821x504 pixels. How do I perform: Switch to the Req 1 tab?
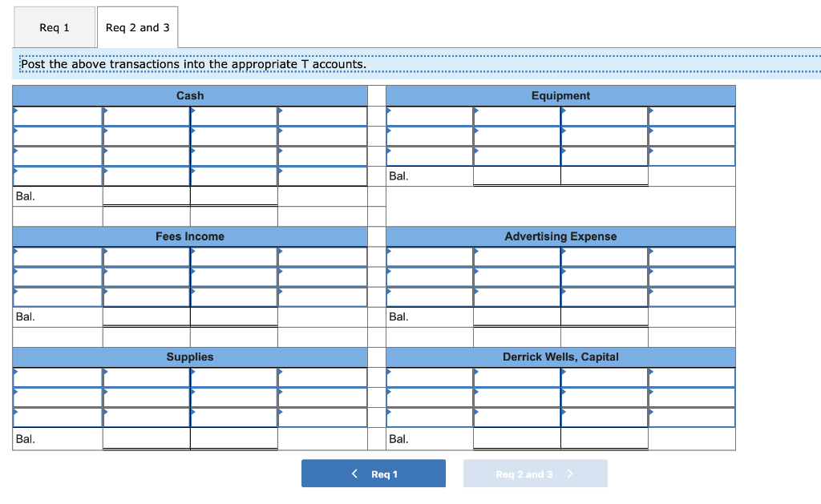click(55, 27)
